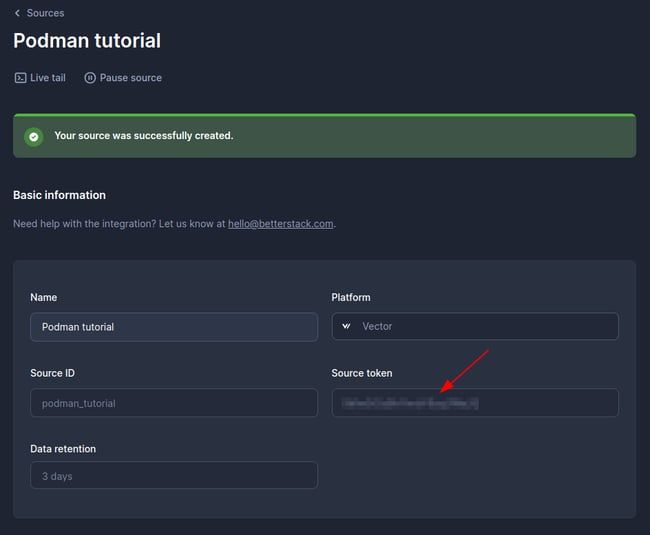The width and height of the screenshot is (650, 535).
Task: Click the back chevron beside Sources
Action: click(x=17, y=13)
